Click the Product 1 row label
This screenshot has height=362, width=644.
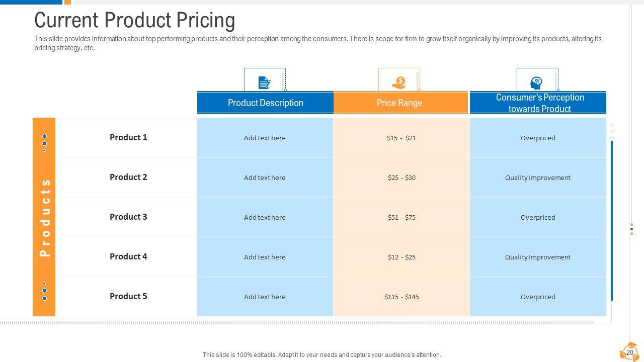[128, 137]
